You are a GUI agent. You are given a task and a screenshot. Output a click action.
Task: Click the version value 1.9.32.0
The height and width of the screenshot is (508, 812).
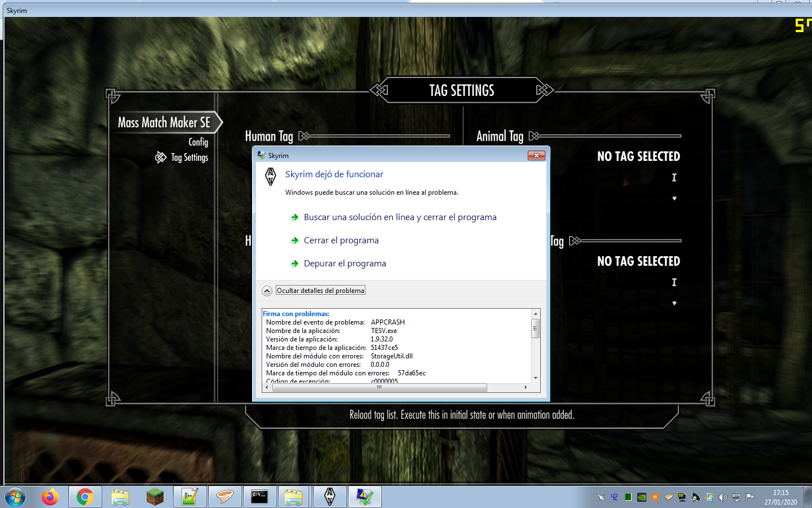click(x=381, y=339)
